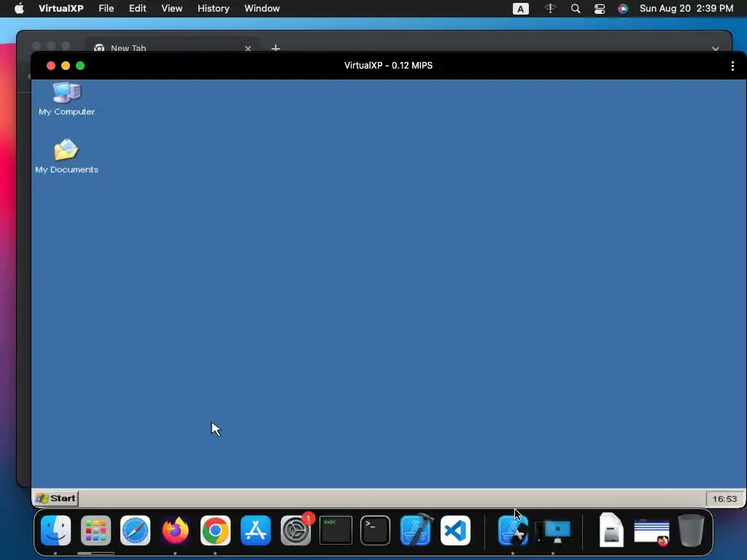Screen dimensions: 747x560
Task: Open the App Store from the Dock
Action: [255, 530]
